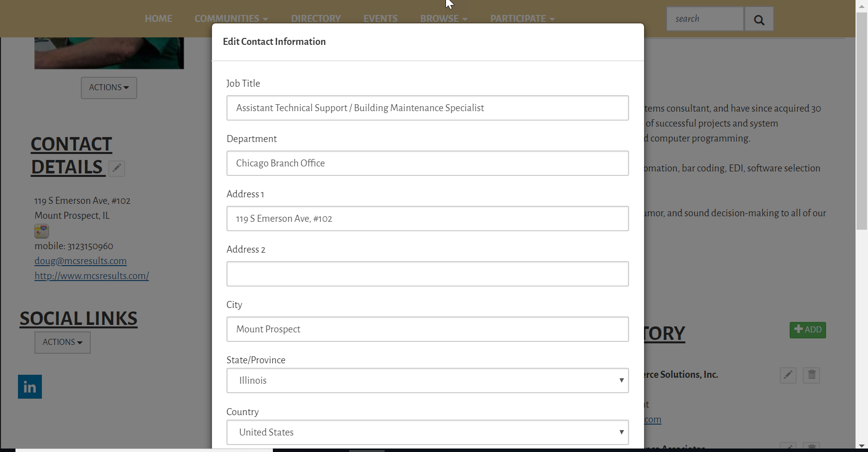Expand the State/Province dropdown showing Illinois
Image resolution: width=868 pixels, height=452 pixels.
point(428,381)
